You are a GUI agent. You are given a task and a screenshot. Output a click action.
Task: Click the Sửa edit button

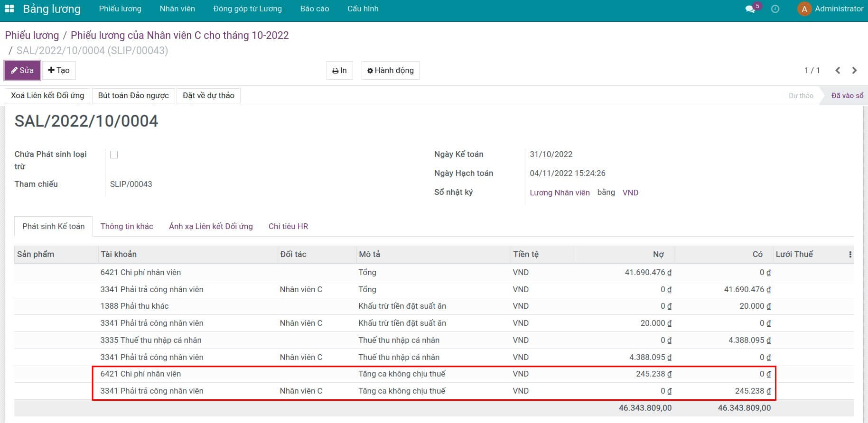pyautogui.click(x=22, y=71)
